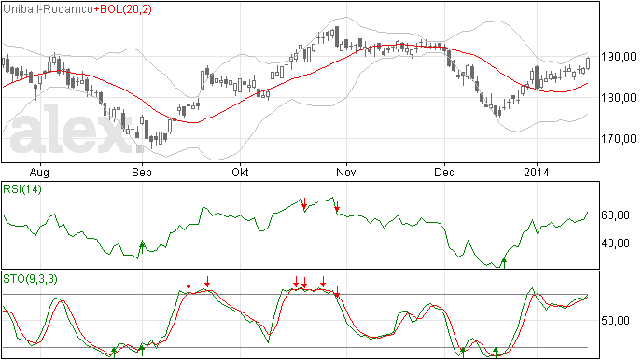Click the RSI red sell arrow just before Nov

[x=337, y=206]
